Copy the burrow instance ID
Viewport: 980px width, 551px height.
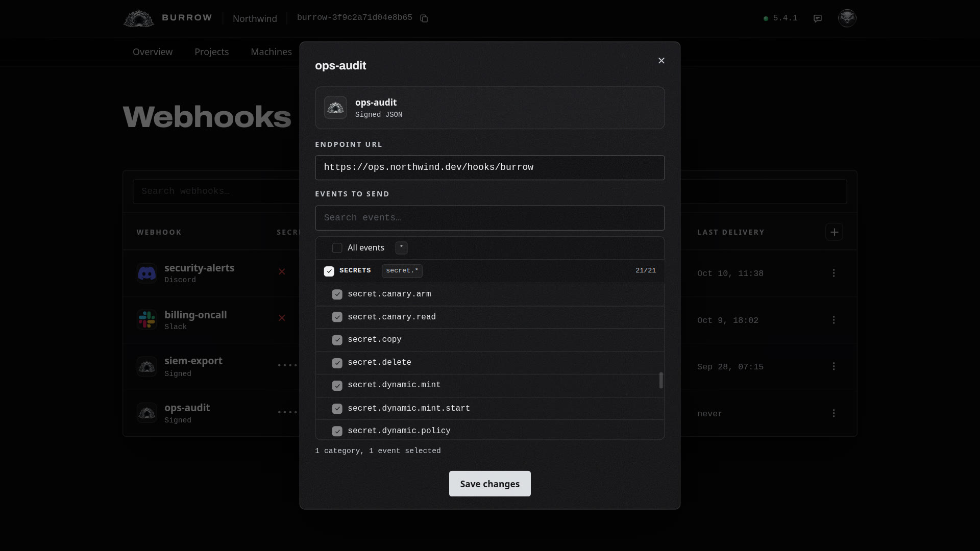point(424,18)
